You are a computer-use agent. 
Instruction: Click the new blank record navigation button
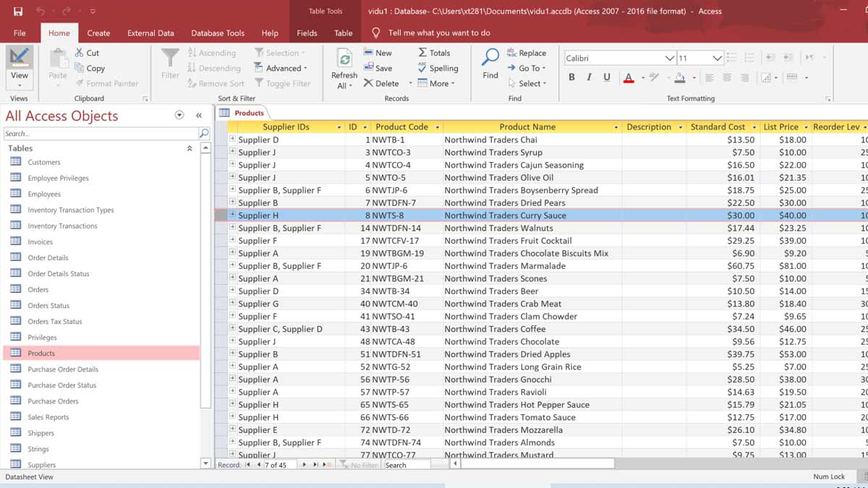pyautogui.click(x=327, y=465)
